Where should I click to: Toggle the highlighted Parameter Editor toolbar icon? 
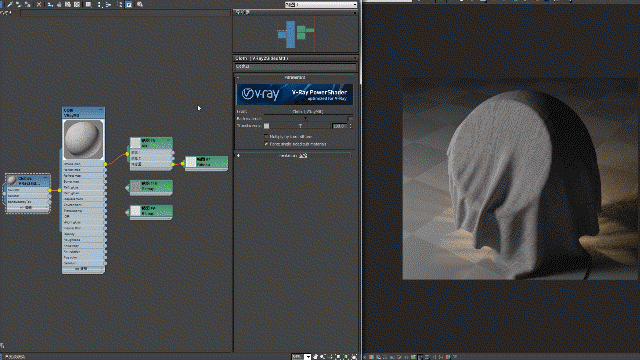click(x=129, y=4)
